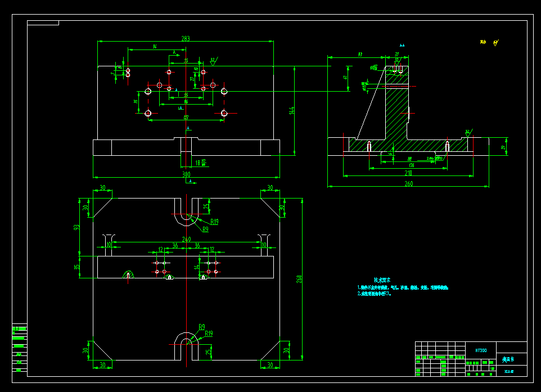
Task: Pick the vertical 35 dimension in the plan view
Action: pos(76,267)
